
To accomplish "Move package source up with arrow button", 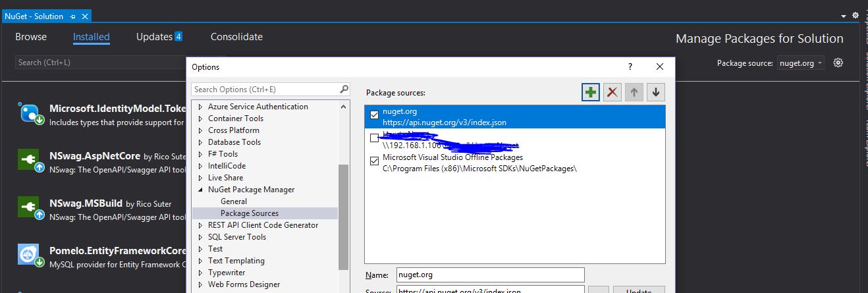I will tap(634, 93).
